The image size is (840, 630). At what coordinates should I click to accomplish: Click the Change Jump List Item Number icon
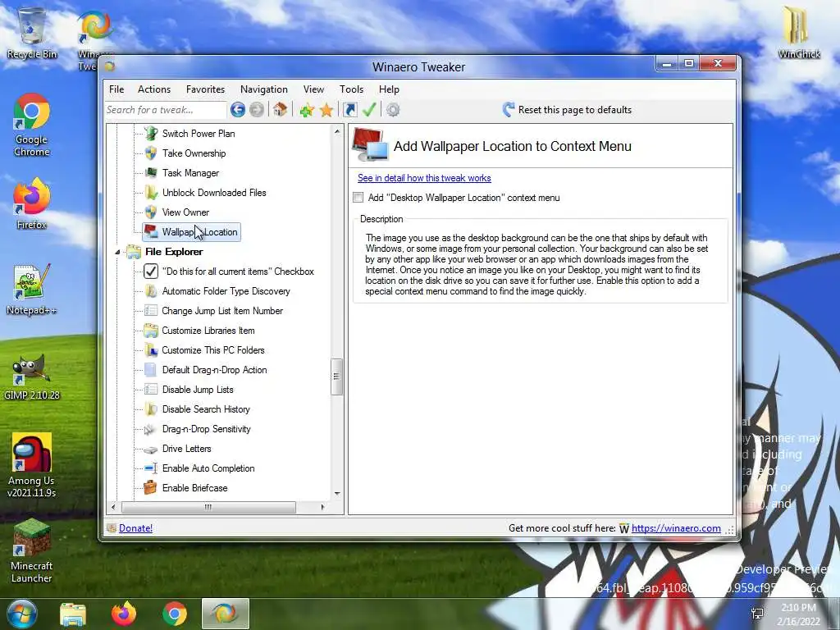pyautogui.click(x=151, y=311)
